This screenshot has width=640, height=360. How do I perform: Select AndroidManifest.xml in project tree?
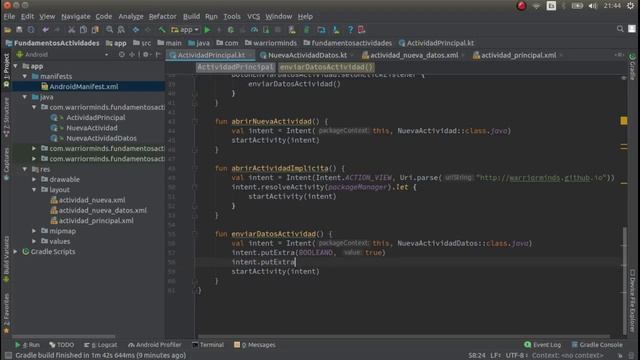tap(84, 87)
